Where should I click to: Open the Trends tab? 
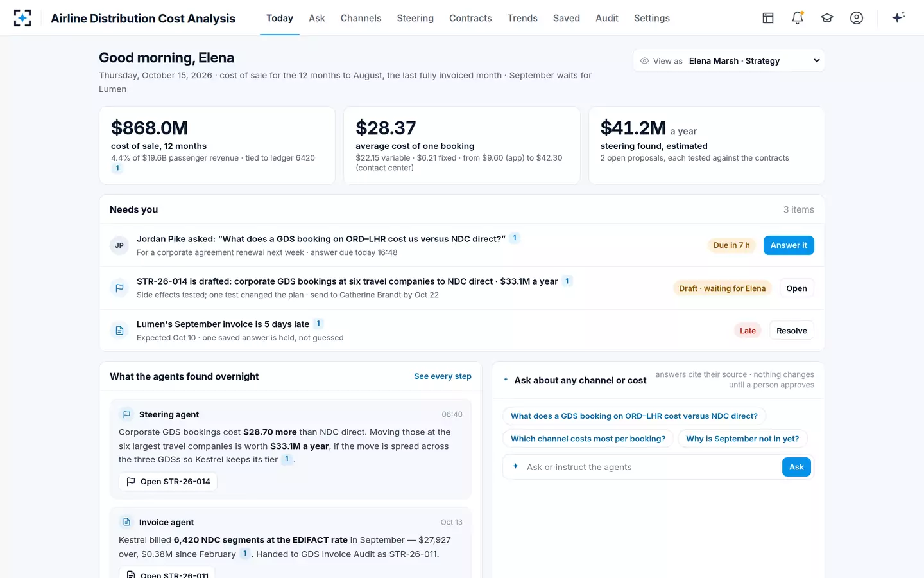522,18
